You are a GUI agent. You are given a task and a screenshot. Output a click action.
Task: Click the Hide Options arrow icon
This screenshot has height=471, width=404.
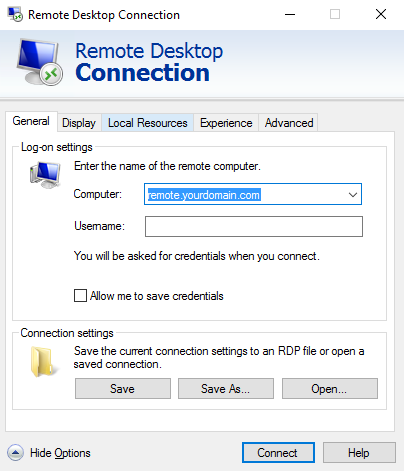click(x=15, y=453)
